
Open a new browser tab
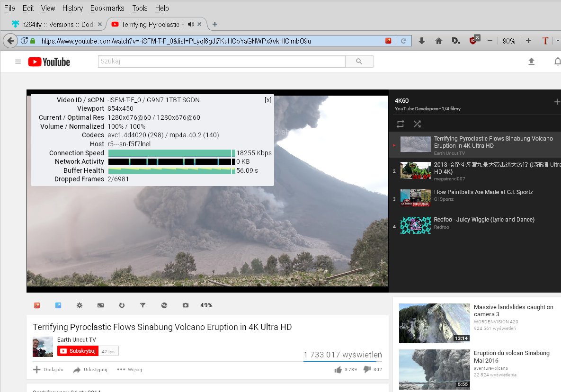tap(214, 24)
